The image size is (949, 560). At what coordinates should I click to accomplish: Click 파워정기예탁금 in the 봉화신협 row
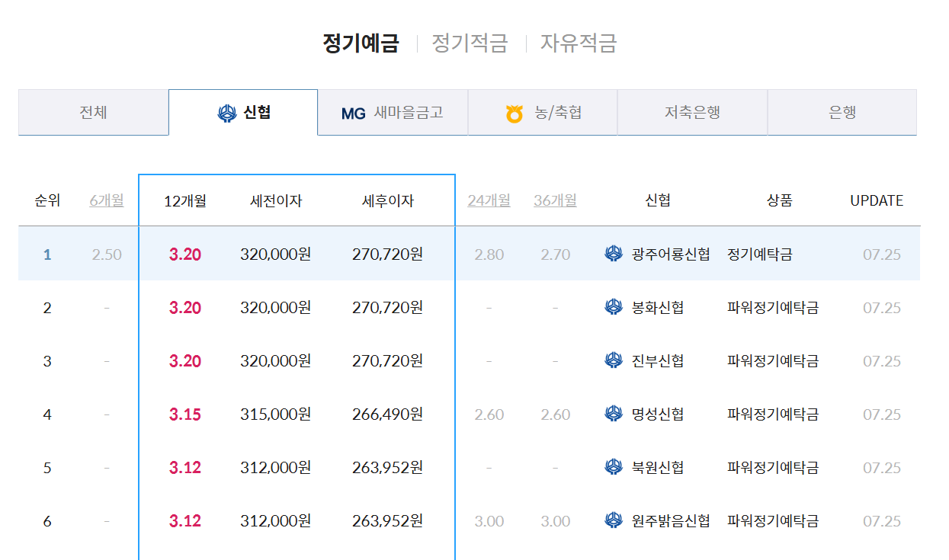(773, 308)
